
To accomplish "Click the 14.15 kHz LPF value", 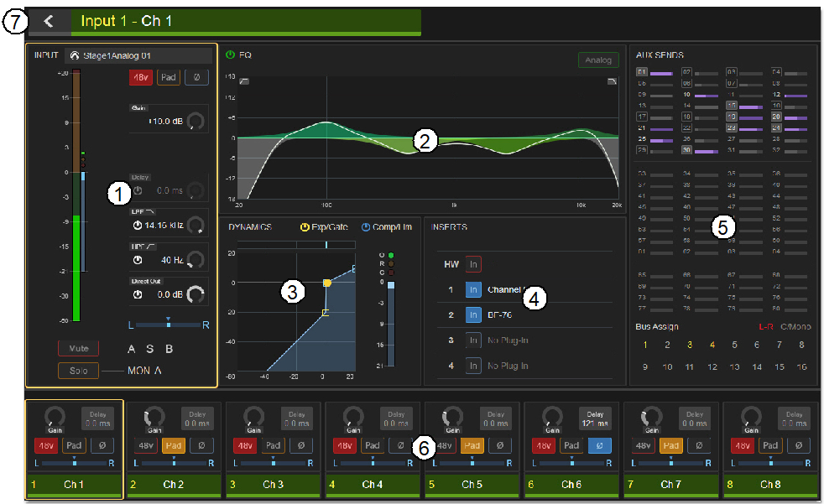I will point(164,226).
